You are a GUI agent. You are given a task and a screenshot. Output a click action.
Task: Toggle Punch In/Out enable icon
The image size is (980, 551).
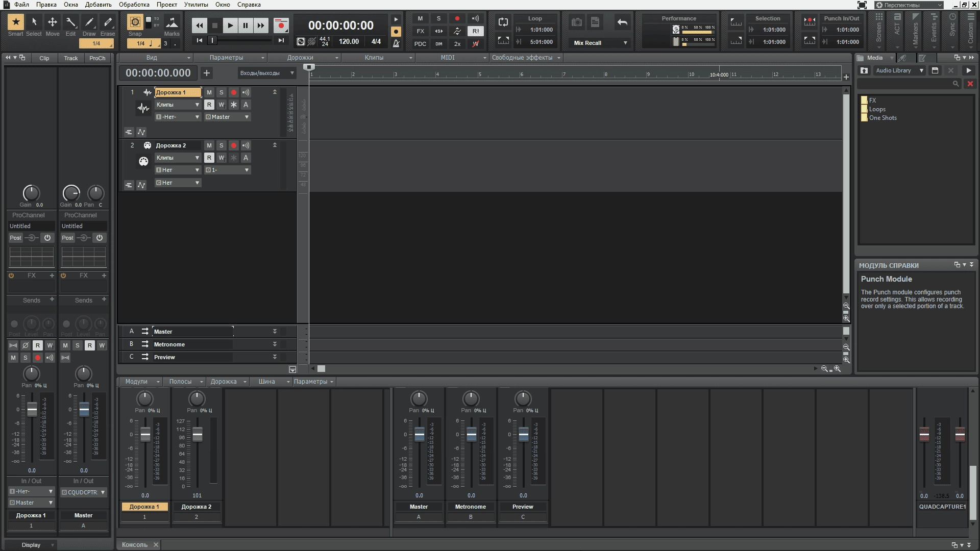point(810,22)
